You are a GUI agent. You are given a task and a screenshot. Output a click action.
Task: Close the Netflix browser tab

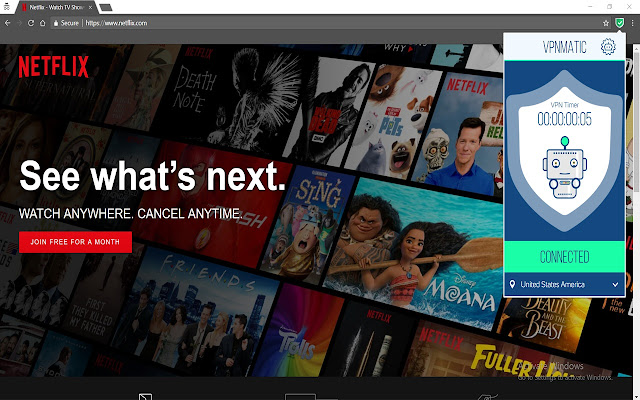click(90, 7)
